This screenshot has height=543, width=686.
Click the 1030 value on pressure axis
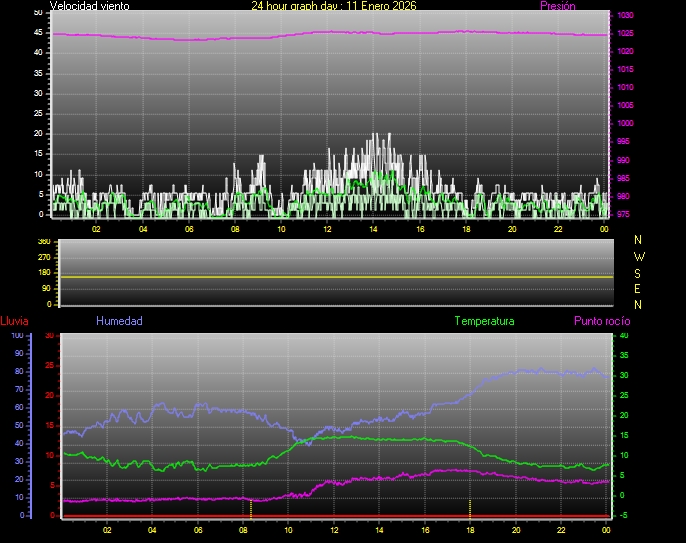pyautogui.click(x=624, y=16)
